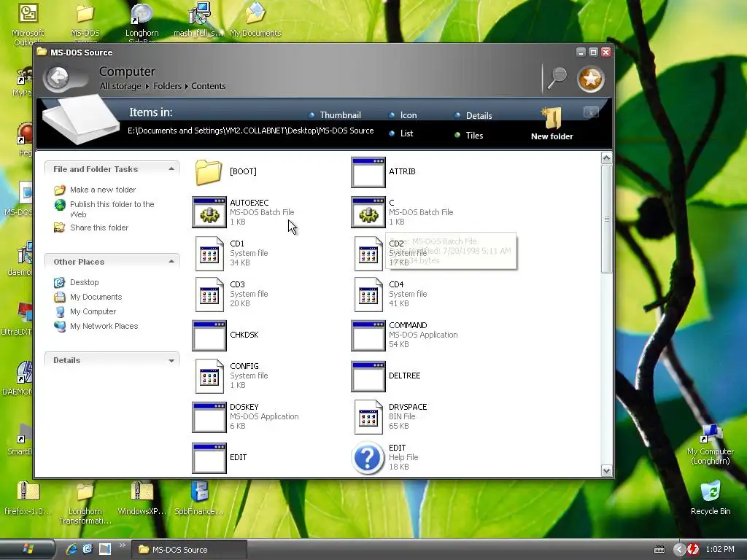Select the CHKDSK application icon
747x560 pixels.
pyautogui.click(x=209, y=335)
